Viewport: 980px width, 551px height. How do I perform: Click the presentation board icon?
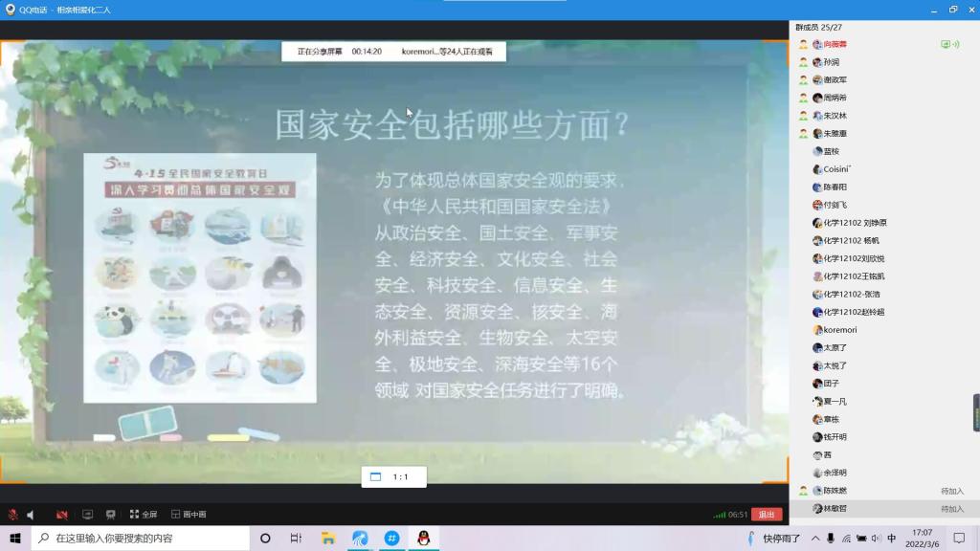coord(111,515)
